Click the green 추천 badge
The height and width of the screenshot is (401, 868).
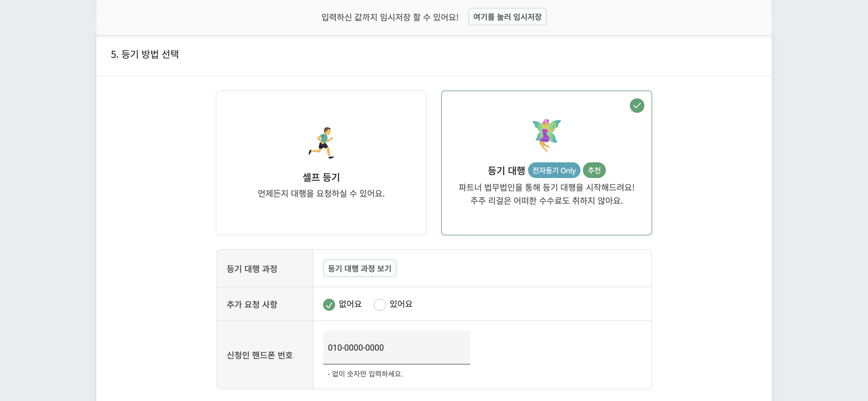pos(594,170)
